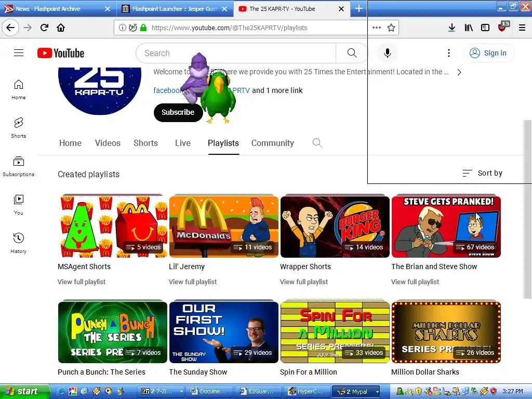This screenshot has width=532, height=399.
Task: Click the site information icon in the address bar
Action: 123,28
